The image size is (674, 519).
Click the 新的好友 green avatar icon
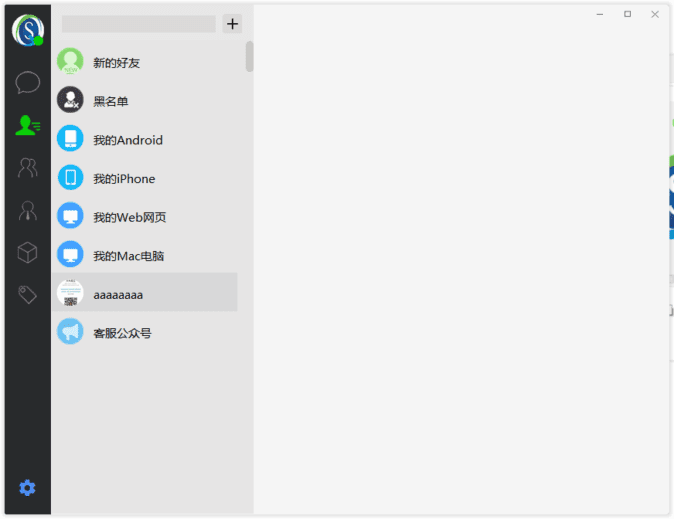[x=70, y=61]
